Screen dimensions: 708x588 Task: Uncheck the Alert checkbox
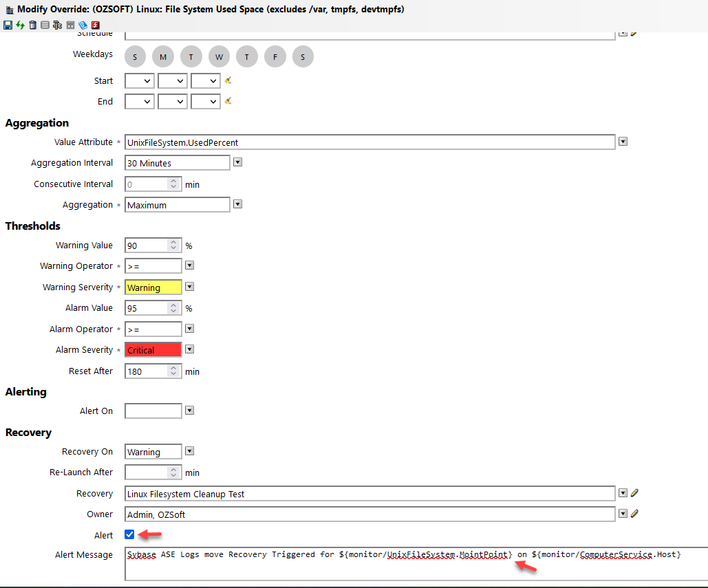point(130,534)
